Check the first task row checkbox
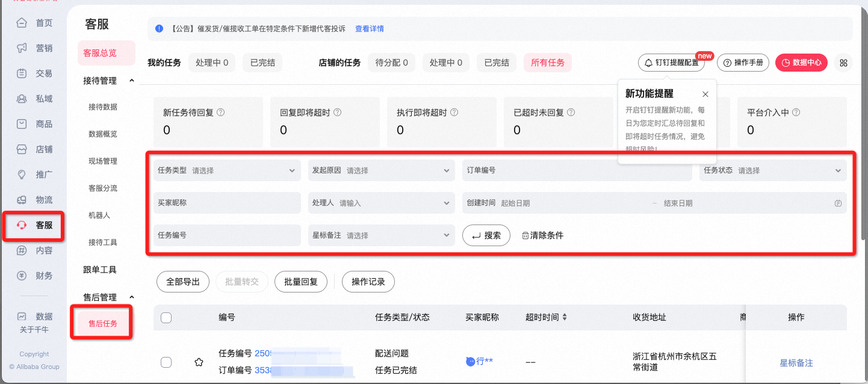Viewport: 868px width, 384px height. tap(166, 362)
